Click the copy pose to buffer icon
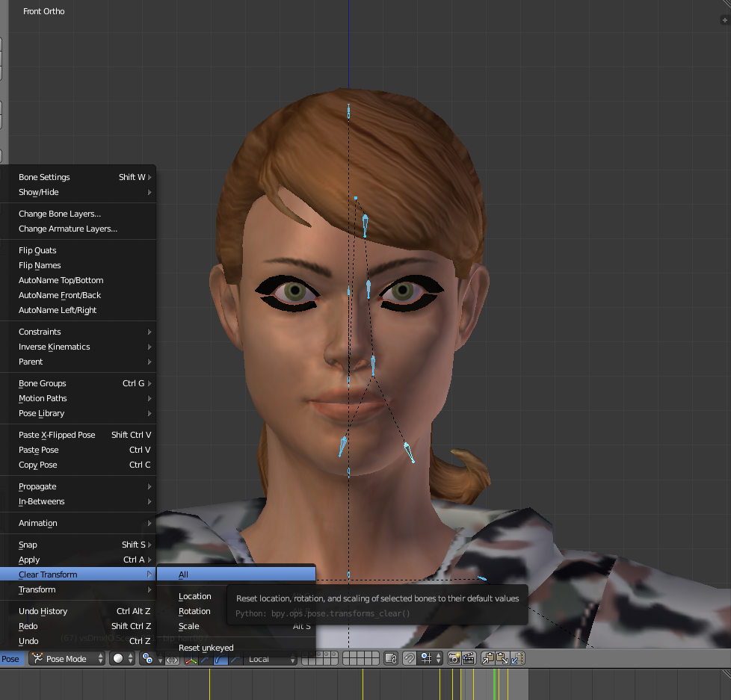The width and height of the screenshot is (731, 700). [x=488, y=658]
